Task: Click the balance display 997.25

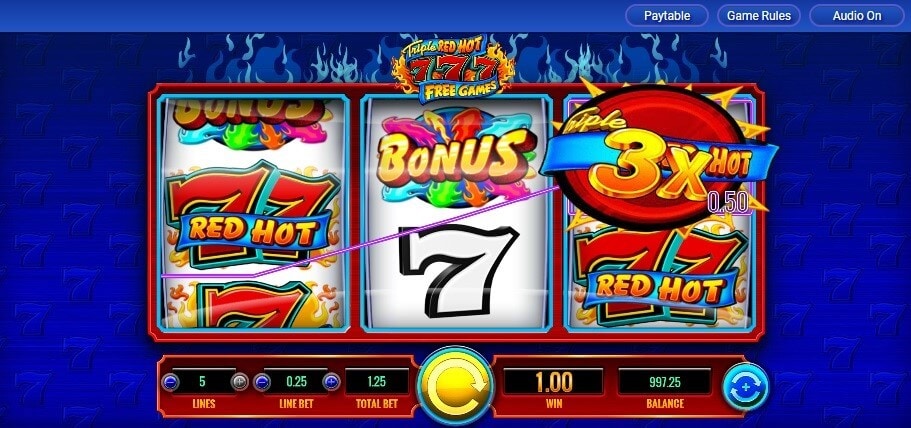Action: tap(665, 382)
